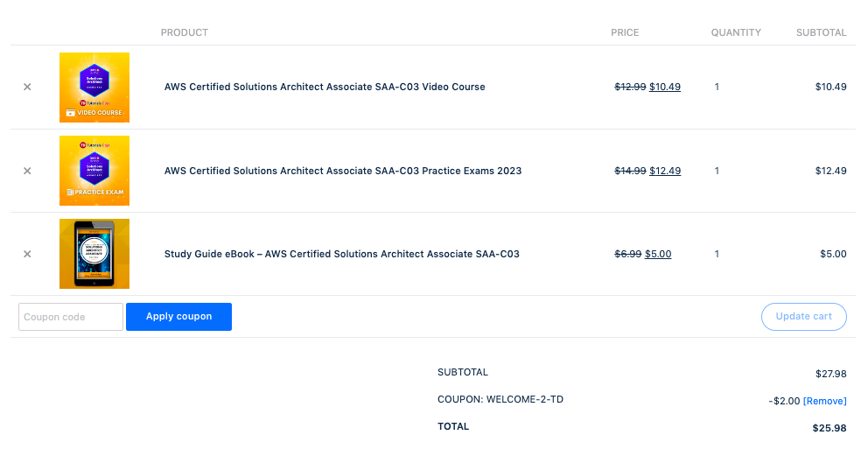Screen dimensions: 868x449
Task: Remove the SAA-C03 Video Course from cart
Action: pyautogui.click(x=27, y=88)
